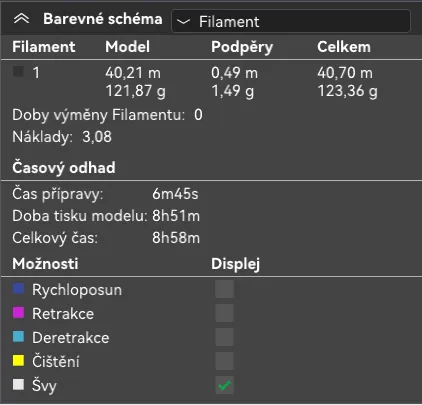Click the yellow Čištění color icon
Viewport: 422px width, 405px height.
18,361
